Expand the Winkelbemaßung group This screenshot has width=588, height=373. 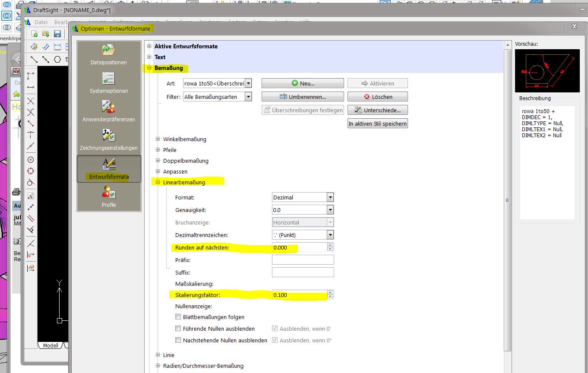point(158,139)
